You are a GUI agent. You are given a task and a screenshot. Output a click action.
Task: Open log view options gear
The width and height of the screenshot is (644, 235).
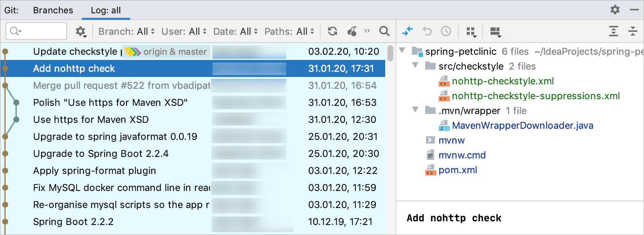click(x=81, y=31)
